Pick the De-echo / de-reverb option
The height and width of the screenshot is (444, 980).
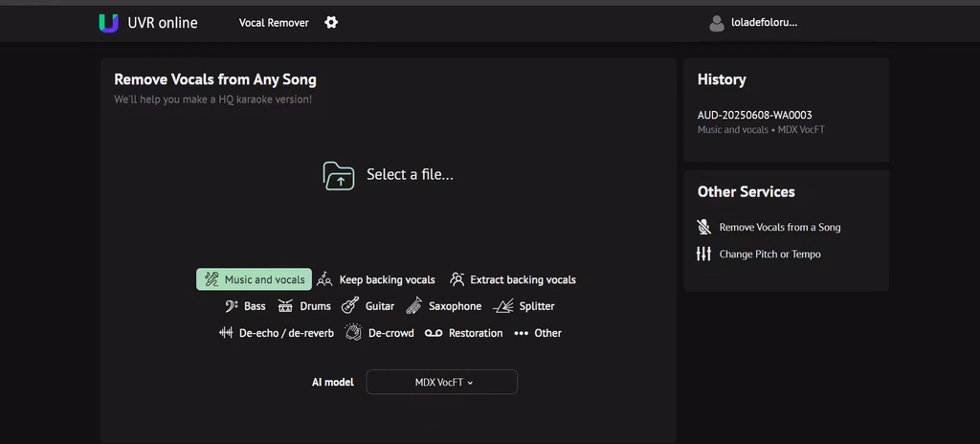(x=277, y=333)
